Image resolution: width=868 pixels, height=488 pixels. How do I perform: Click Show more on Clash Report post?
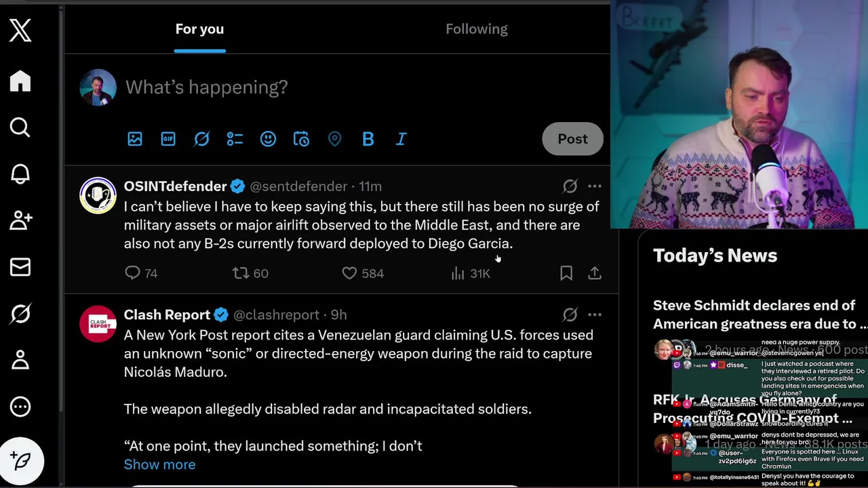(x=159, y=464)
